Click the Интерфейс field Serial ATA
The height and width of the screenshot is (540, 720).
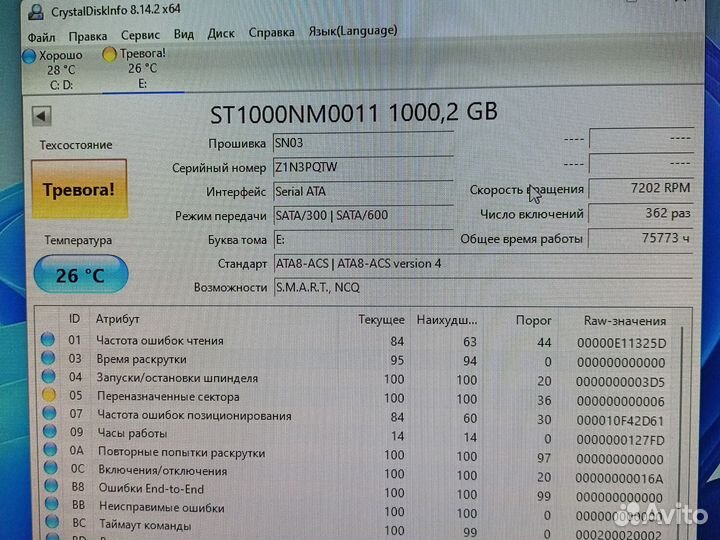pyautogui.click(x=363, y=191)
